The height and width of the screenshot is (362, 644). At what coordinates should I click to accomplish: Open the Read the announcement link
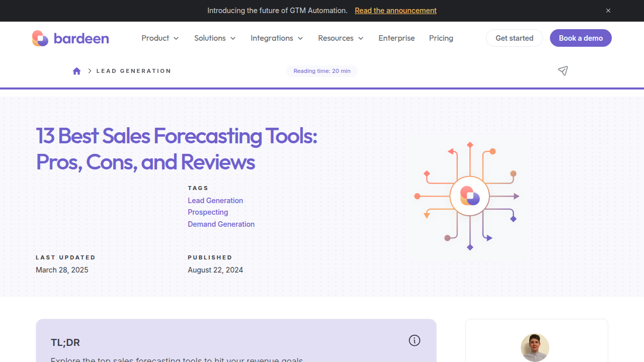[x=395, y=11]
